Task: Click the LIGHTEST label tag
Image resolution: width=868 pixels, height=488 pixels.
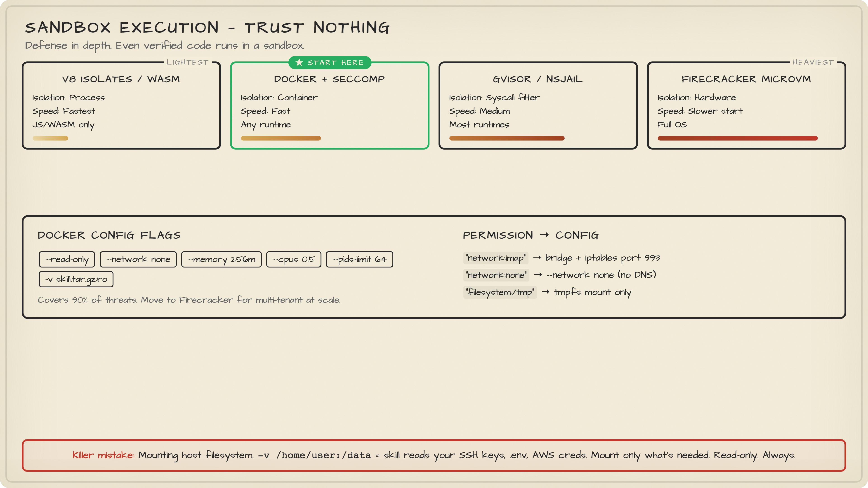Action: tap(187, 62)
